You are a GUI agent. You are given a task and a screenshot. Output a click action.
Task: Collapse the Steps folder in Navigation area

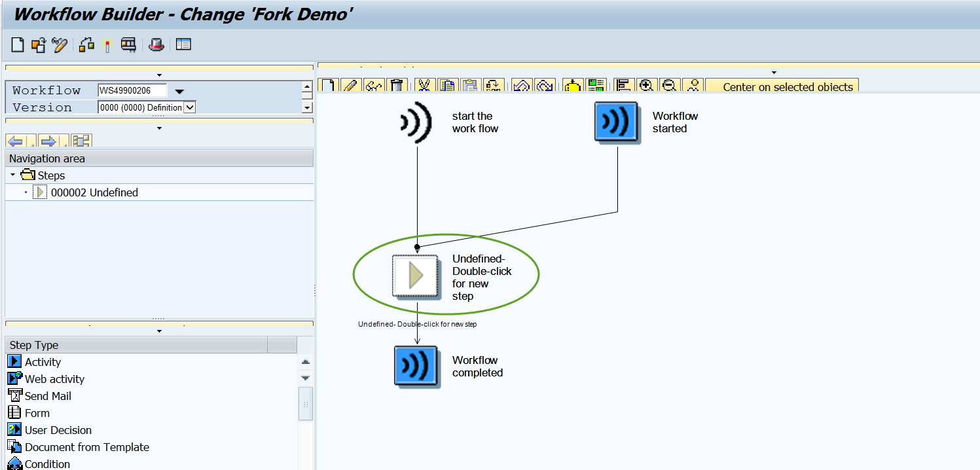[x=12, y=175]
